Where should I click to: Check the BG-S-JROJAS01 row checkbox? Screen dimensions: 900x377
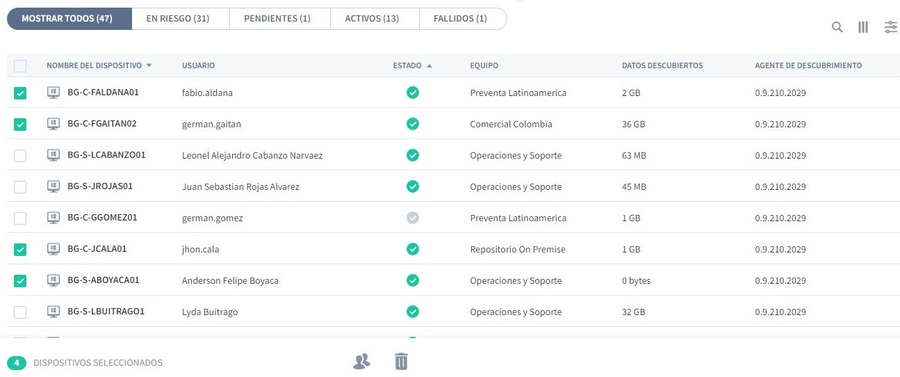20,186
